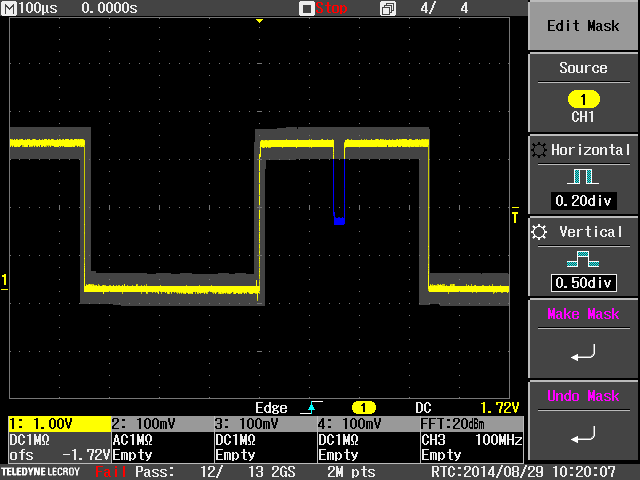This screenshot has width=640, height=480.
Task: Click the 0.20div horizontal value field
Action: pos(583,201)
